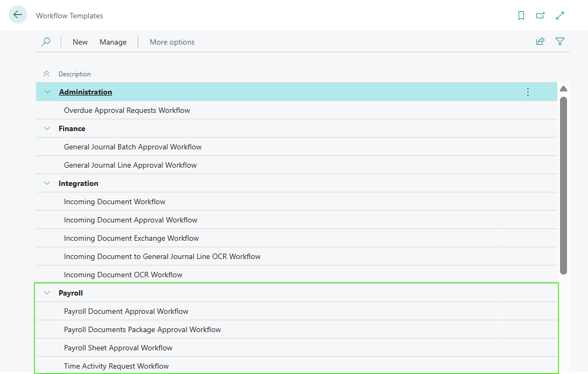This screenshot has height=374, width=588.
Task: Collapse the Payroll group chevron
Action: tap(47, 293)
